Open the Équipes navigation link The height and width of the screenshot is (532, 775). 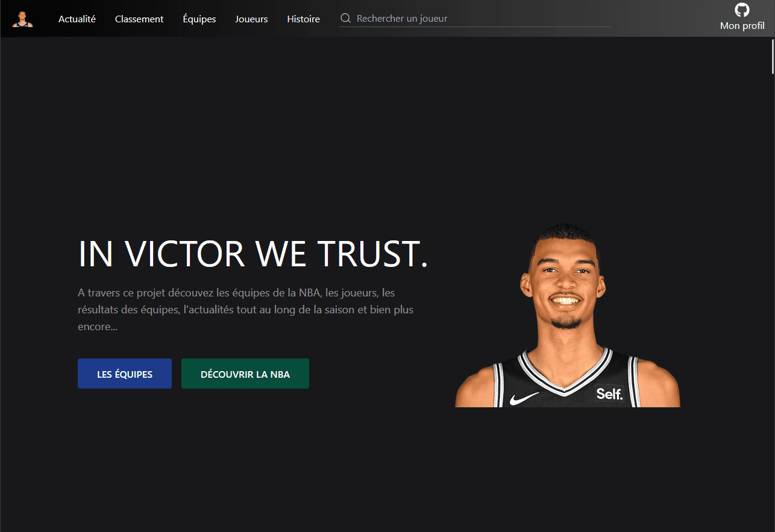point(199,19)
